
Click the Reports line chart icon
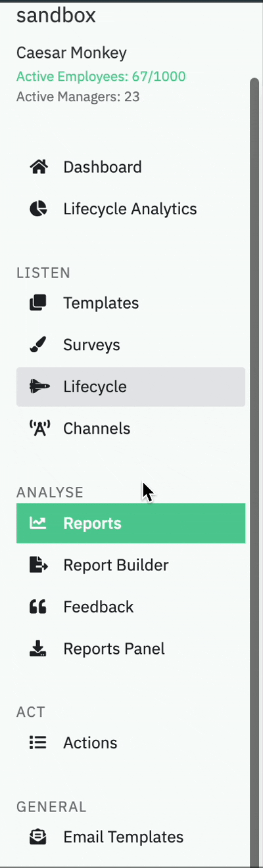tap(39, 523)
